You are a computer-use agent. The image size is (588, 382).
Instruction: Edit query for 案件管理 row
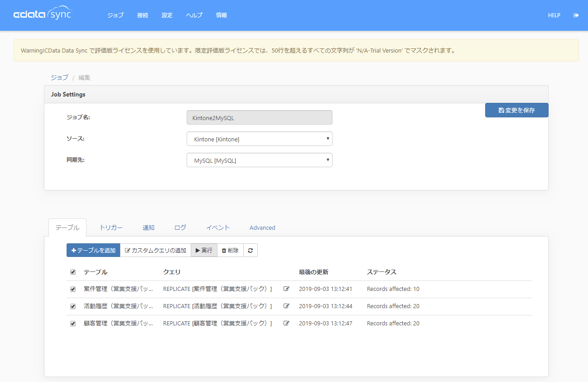tap(286, 289)
